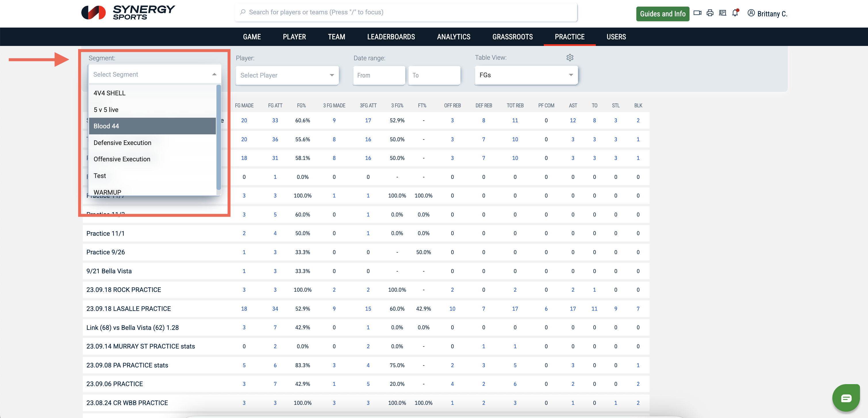The width and height of the screenshot is (868, 418).
Task: Click the Synergy Sports logo
Action: pyautogui.click(x=128, y=13)
